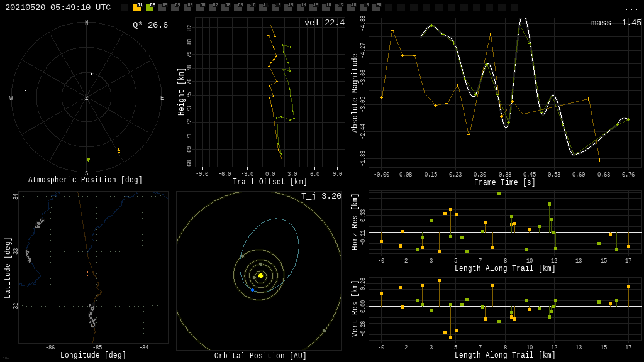Click the yellow Sun in orbital plot

tap(260, 275)
